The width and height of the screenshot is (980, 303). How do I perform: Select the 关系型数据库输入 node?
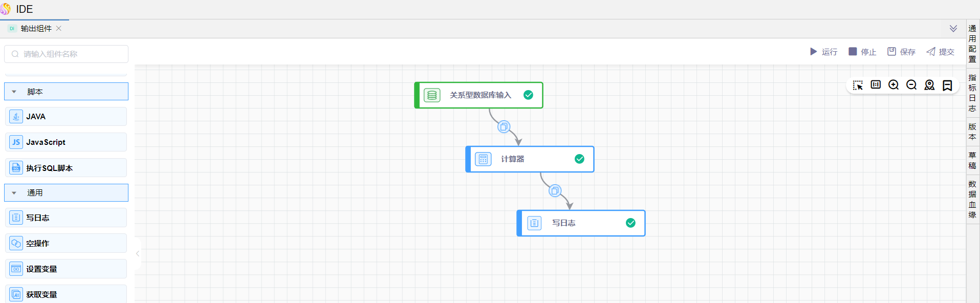coord(479,95)
